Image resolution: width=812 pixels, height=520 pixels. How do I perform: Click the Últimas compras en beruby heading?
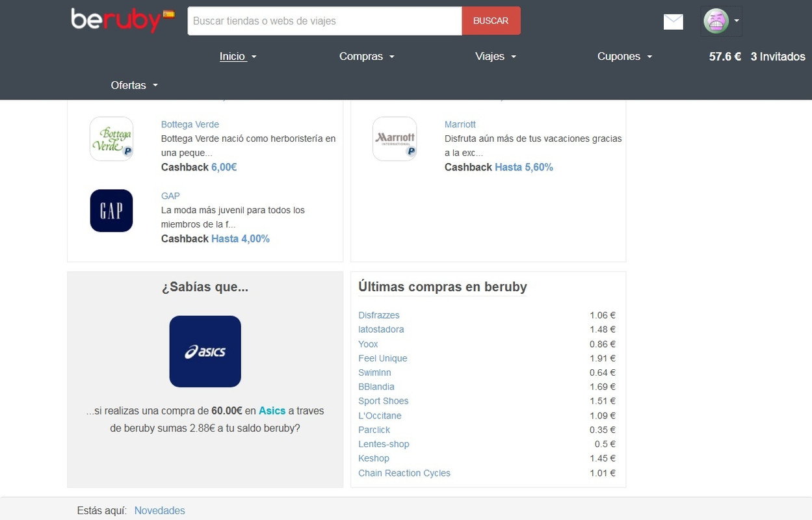443,287
